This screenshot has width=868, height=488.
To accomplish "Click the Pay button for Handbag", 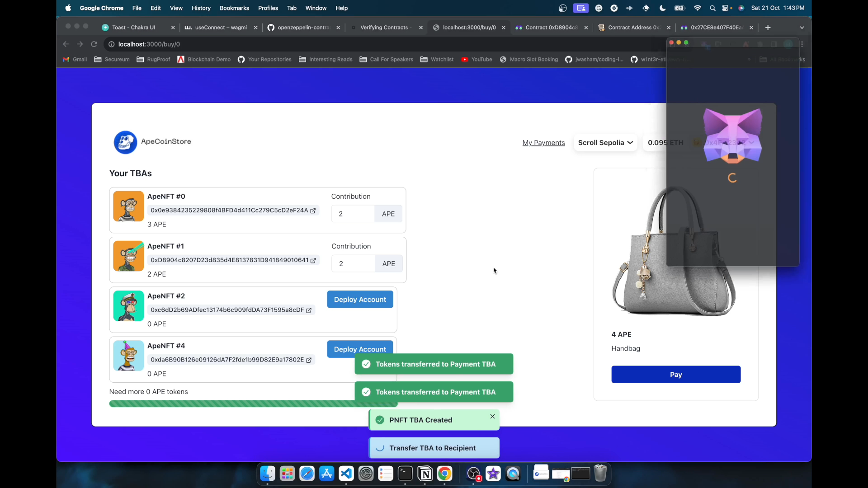I will coord(676,375).
